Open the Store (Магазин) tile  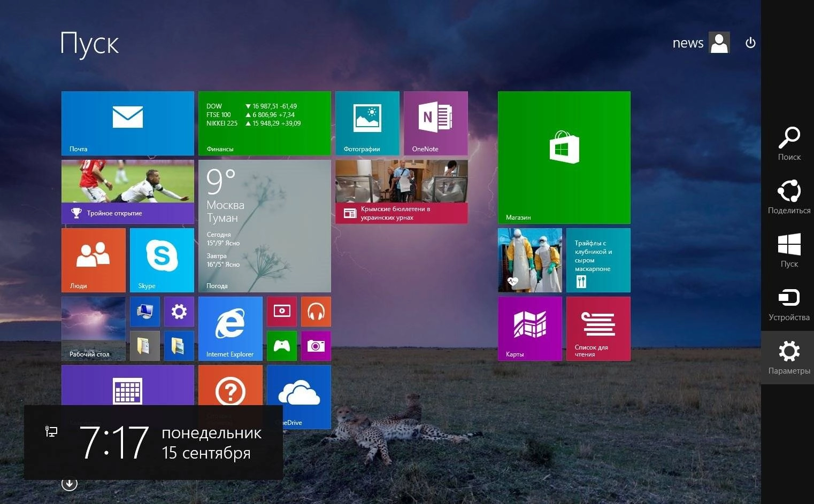click(564, 158)
